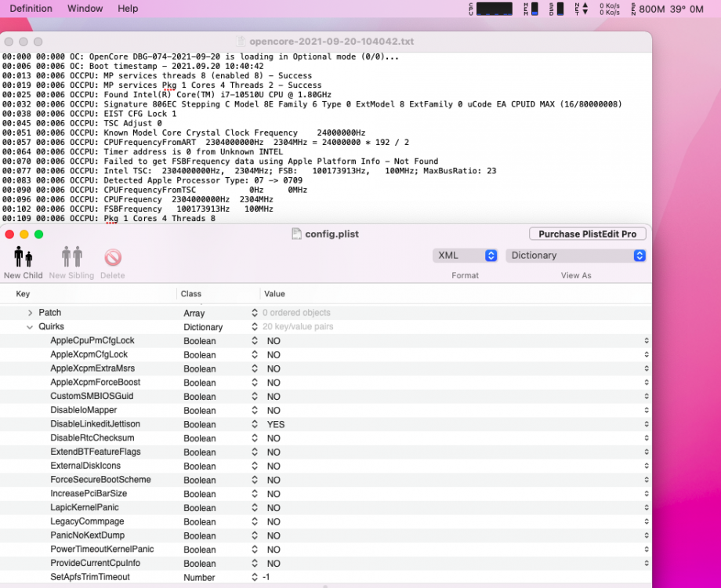Select the DisableIoMapper key
Viewport: 721px width, 588px height.
tap(84, 410)
